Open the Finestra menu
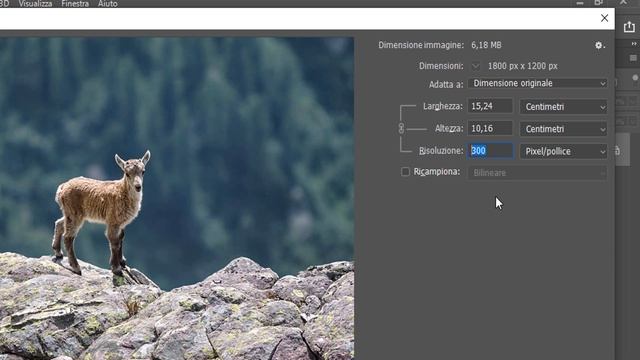This screenshot has height=360, width=640. 75,4
